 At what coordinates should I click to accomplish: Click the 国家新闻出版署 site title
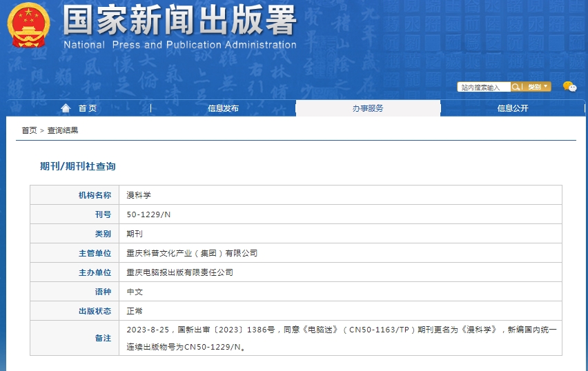click(179, 21)
